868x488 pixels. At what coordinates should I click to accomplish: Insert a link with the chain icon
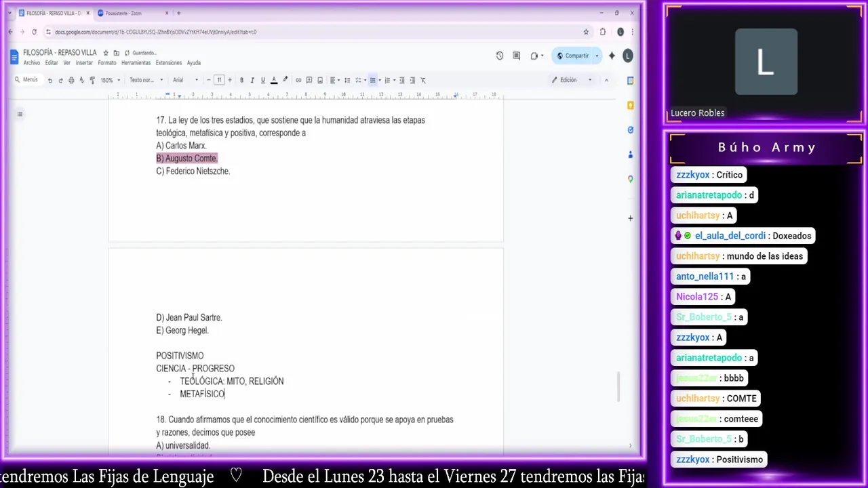point(298,80)
